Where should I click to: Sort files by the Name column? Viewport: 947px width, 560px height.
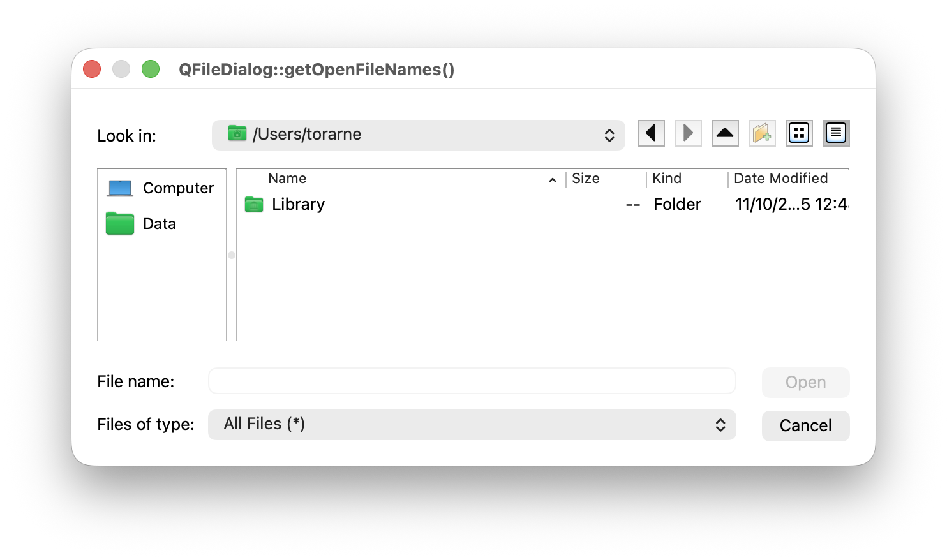pos(287,179)
